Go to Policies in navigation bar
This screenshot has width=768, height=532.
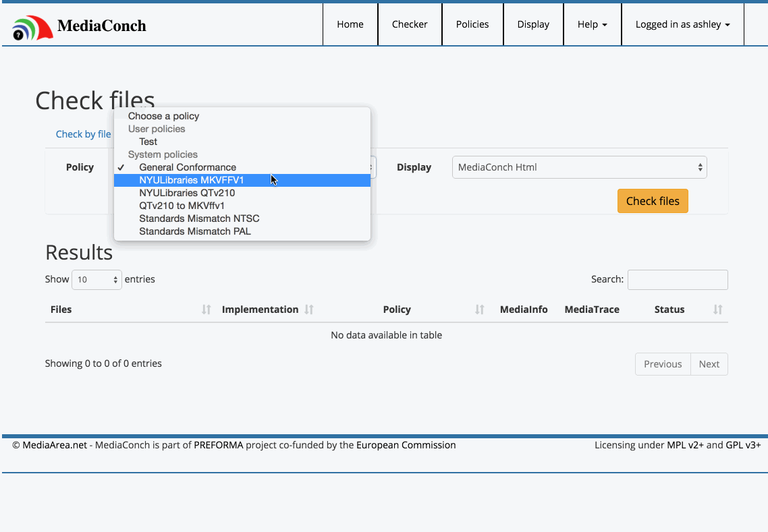(472, 24)
